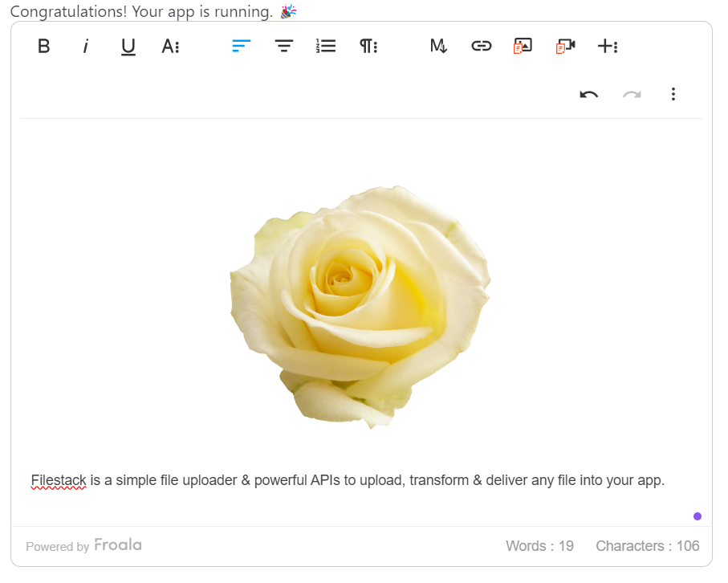Insert a hyperlink
Screen dimensions: 728x583
coord(481,46)
